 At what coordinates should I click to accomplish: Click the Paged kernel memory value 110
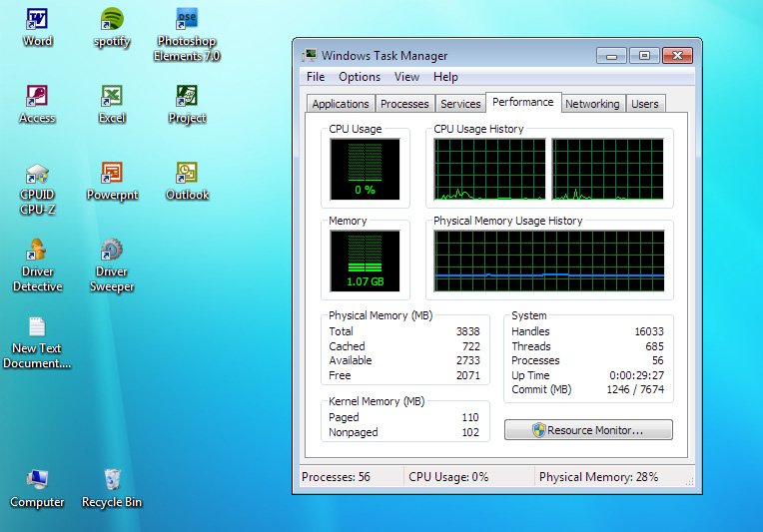tap(470, 417)
